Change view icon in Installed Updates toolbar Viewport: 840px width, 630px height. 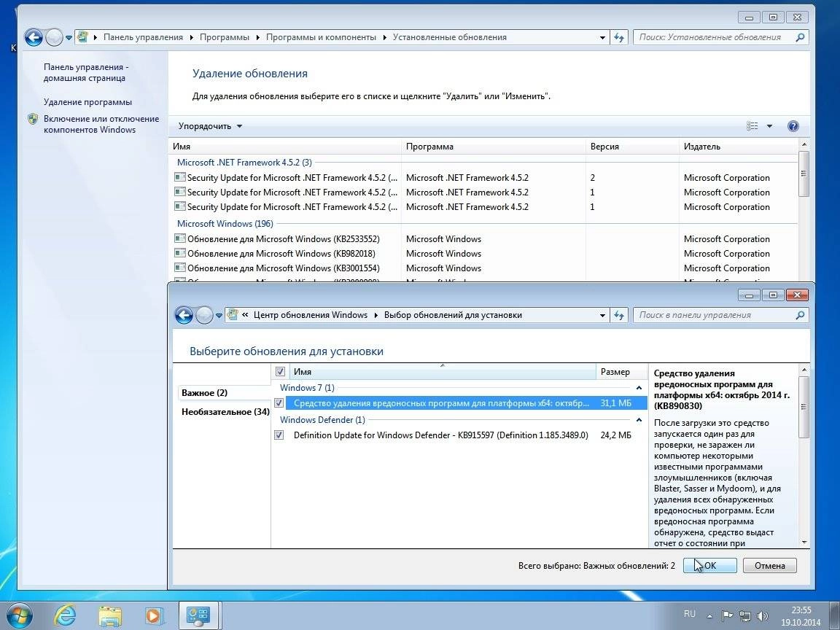click(x=752, y=126)
